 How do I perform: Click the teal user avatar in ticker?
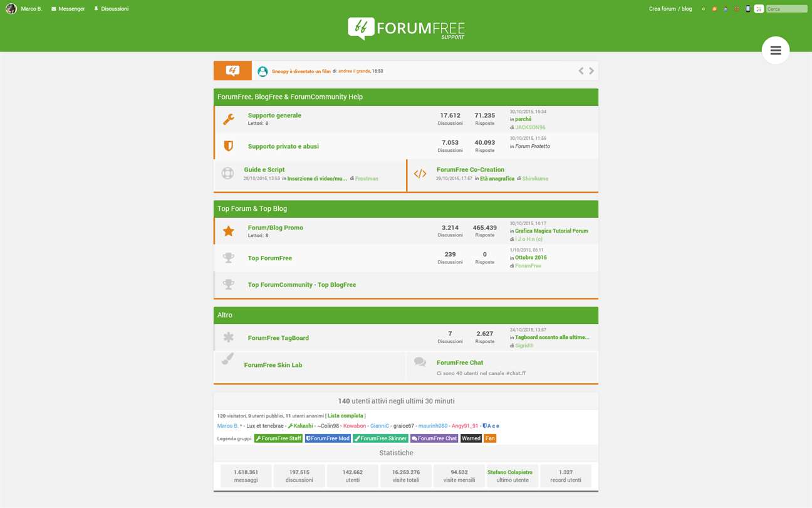coord(263,71)
